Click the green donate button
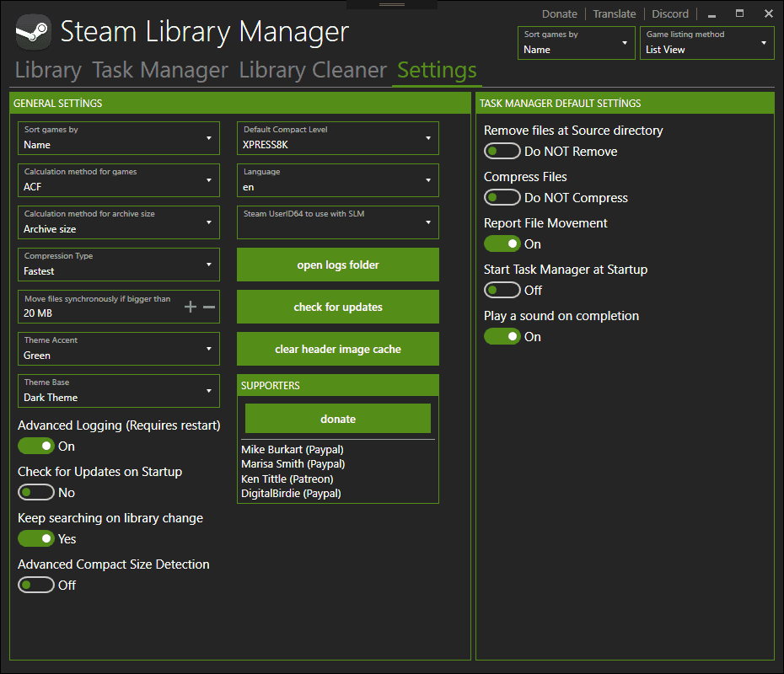This screenshot has height=674, width=784. pos(337,418)
